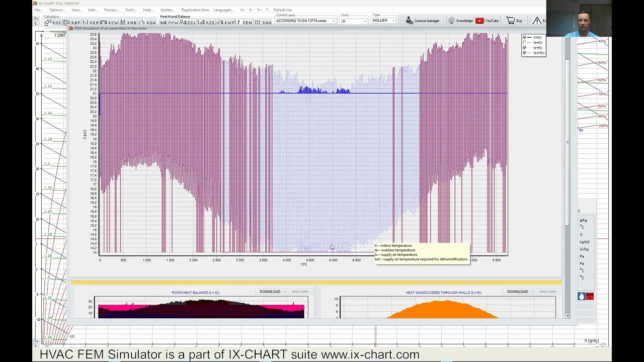This screenshot has width=644, height=362.
Task: Open the K.O.A calculator
Action: [x=147, y=23]
